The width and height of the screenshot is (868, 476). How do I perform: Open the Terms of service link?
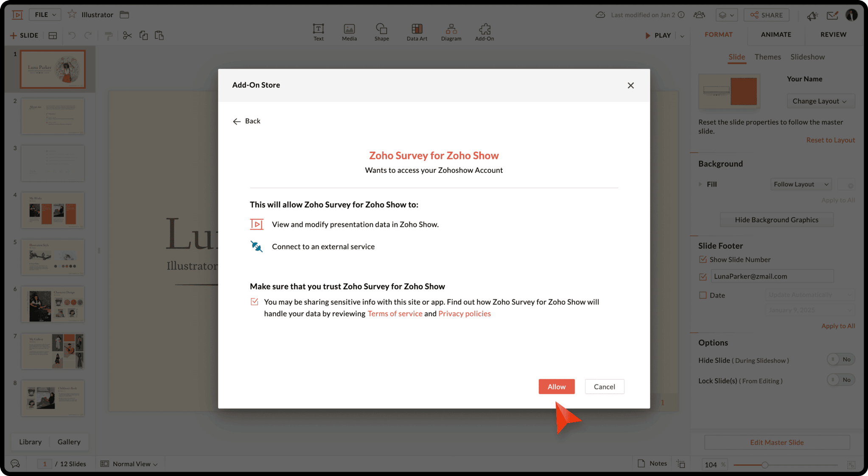pos(395,314)
